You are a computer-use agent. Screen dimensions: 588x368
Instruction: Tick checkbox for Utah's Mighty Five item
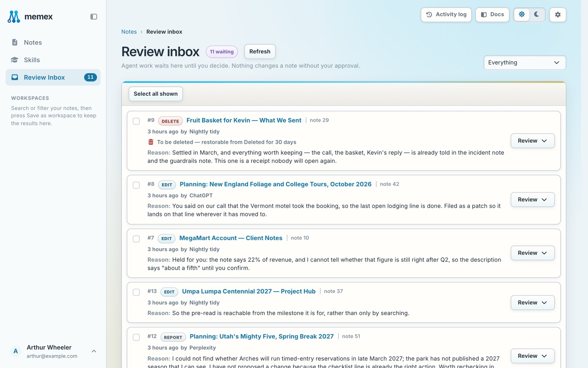point(136,337)
